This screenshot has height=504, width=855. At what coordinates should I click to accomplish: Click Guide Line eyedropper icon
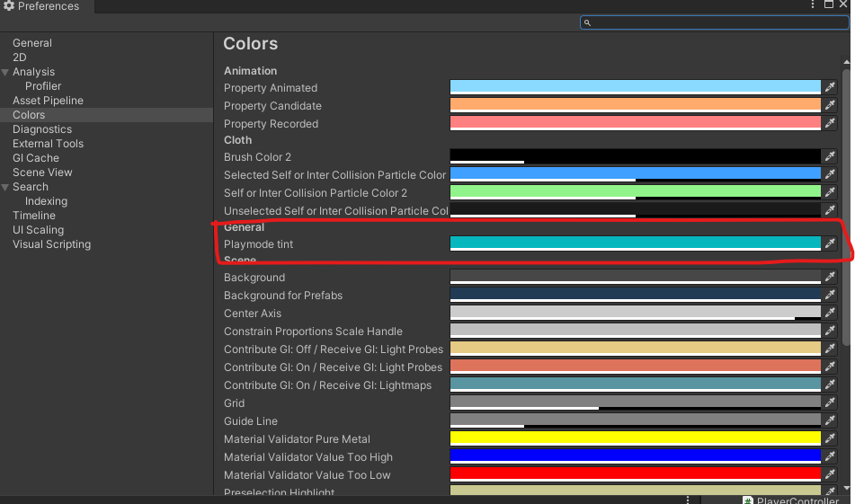pyautogui.click(x=830, y=420)
